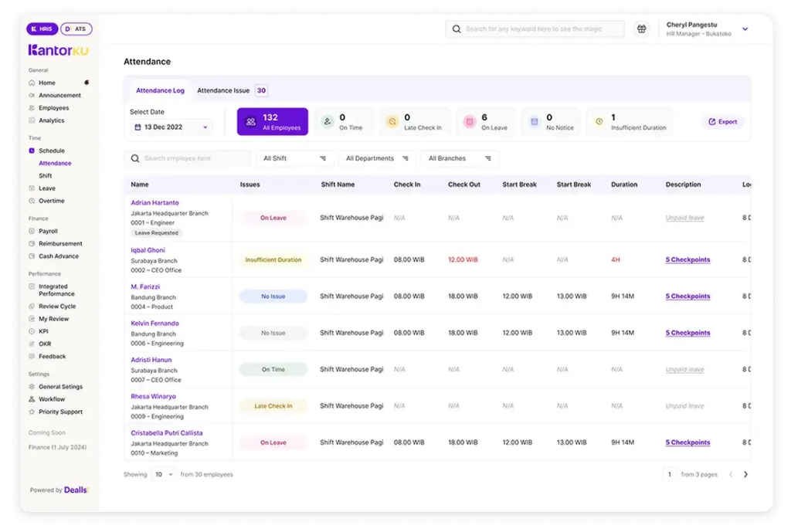This screenshot has height=532, width=791.
Task: Select the All Employees attendance filter icon
Action: 252,121
